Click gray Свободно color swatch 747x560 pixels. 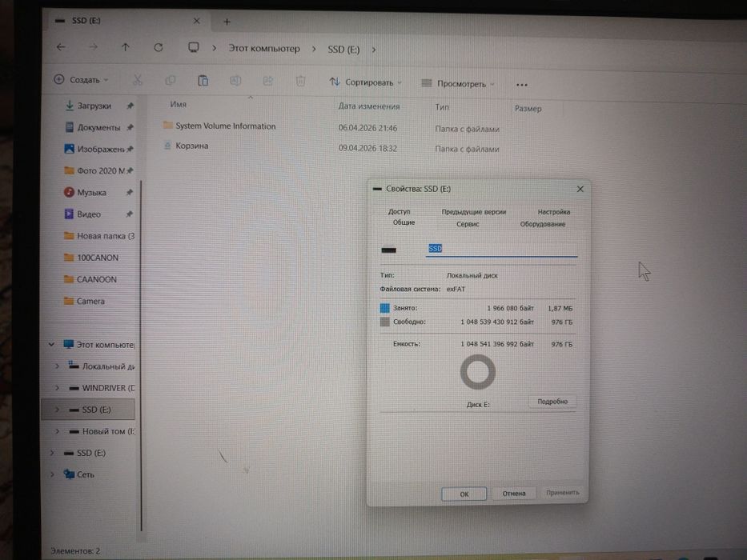tap(384, 322)
